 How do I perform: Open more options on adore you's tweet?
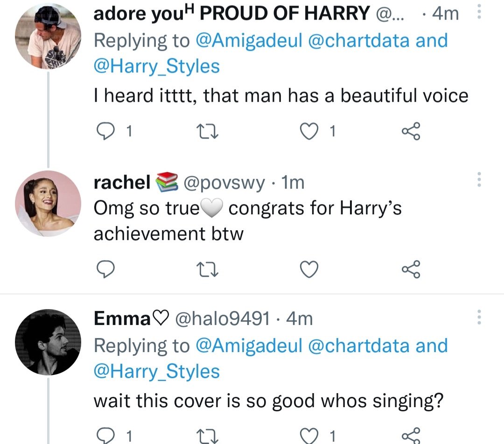(479, 12)
